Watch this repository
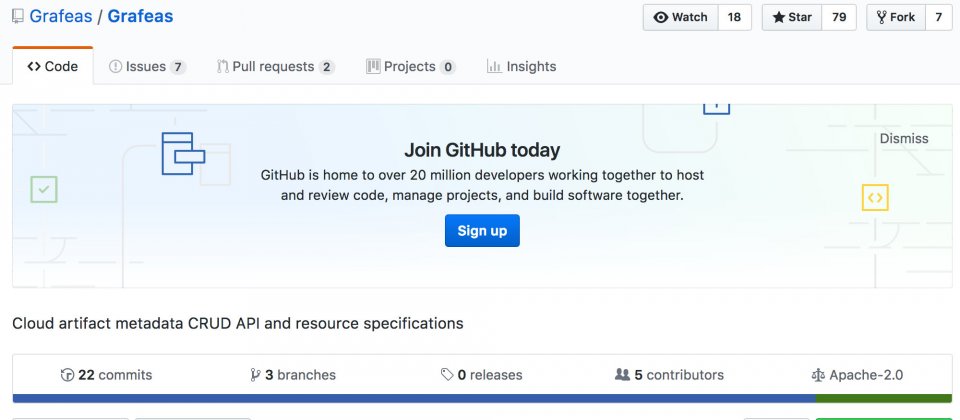Image resolution: width=960 pixels, height=420 pixels. (680, 17)
